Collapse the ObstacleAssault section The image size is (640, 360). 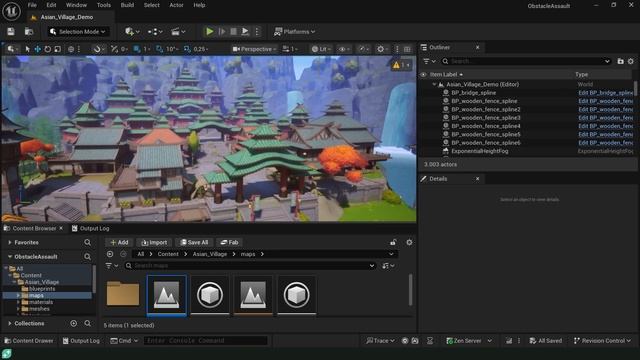[x=10, y=257]
